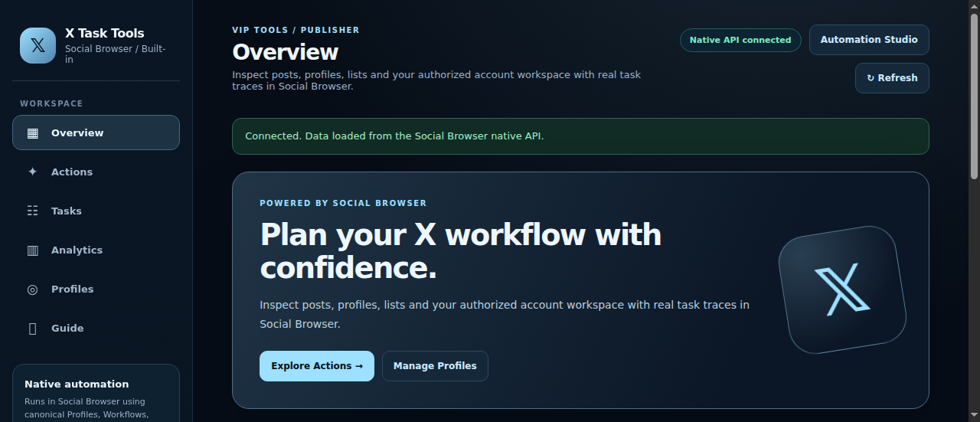Click the large X logo tile
The width and height of the screenshot is (980, 422).
(x=842, y=290)
